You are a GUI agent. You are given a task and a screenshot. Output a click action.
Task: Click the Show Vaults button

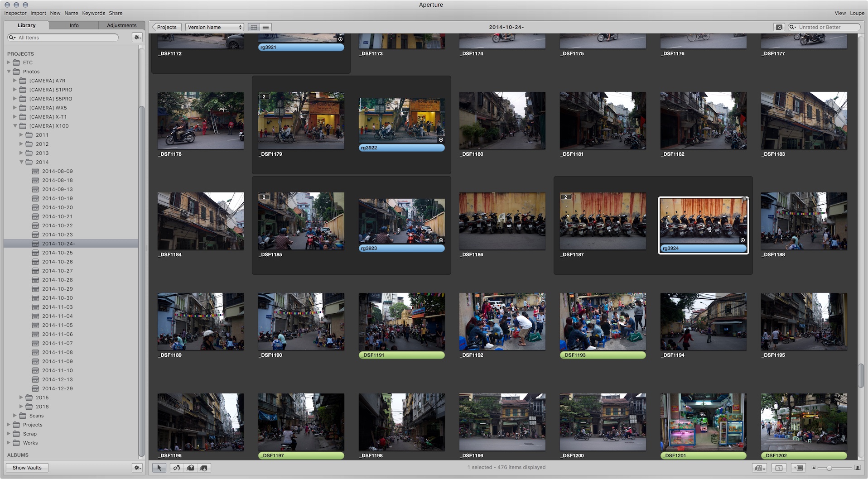(x=27, y=468)
